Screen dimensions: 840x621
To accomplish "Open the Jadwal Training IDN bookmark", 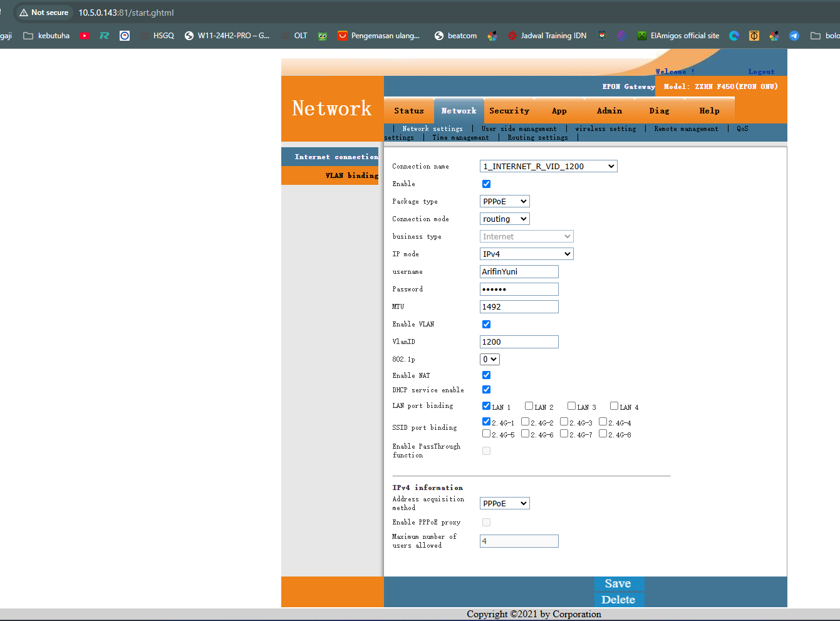I will click(x=547, y=36).
